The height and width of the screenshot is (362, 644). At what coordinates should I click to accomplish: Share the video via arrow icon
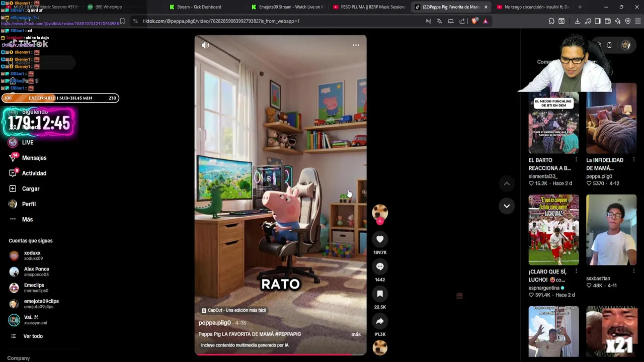tap(380, 321)
